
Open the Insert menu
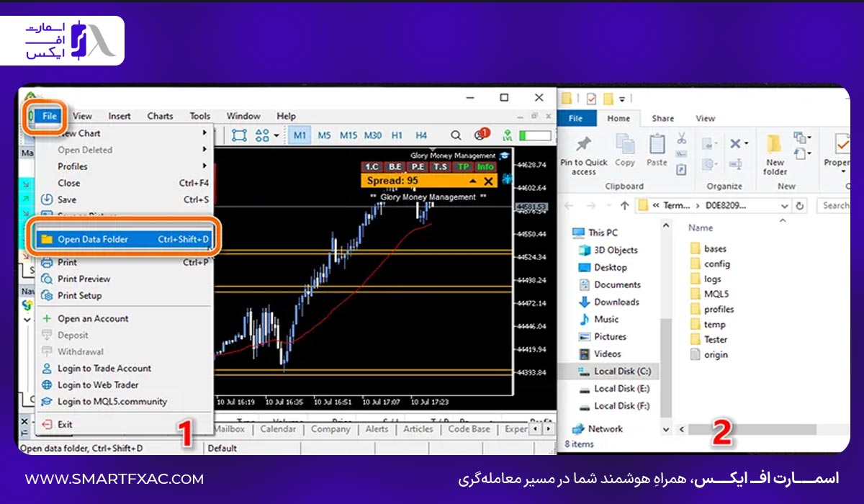click(120, 116)
